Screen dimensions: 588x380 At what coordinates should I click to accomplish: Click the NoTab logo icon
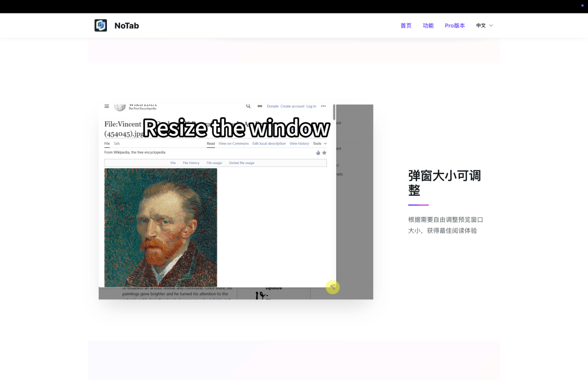(101, 25)
